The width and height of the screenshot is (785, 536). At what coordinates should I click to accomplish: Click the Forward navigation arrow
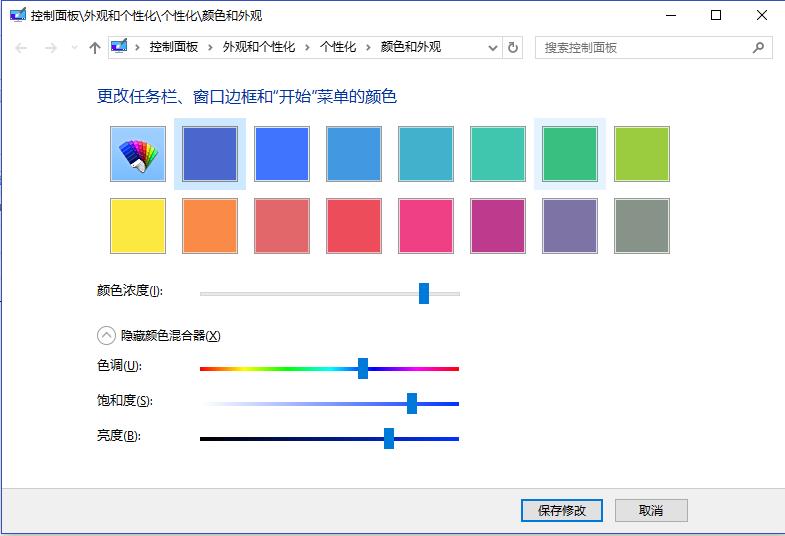point(51,48)
